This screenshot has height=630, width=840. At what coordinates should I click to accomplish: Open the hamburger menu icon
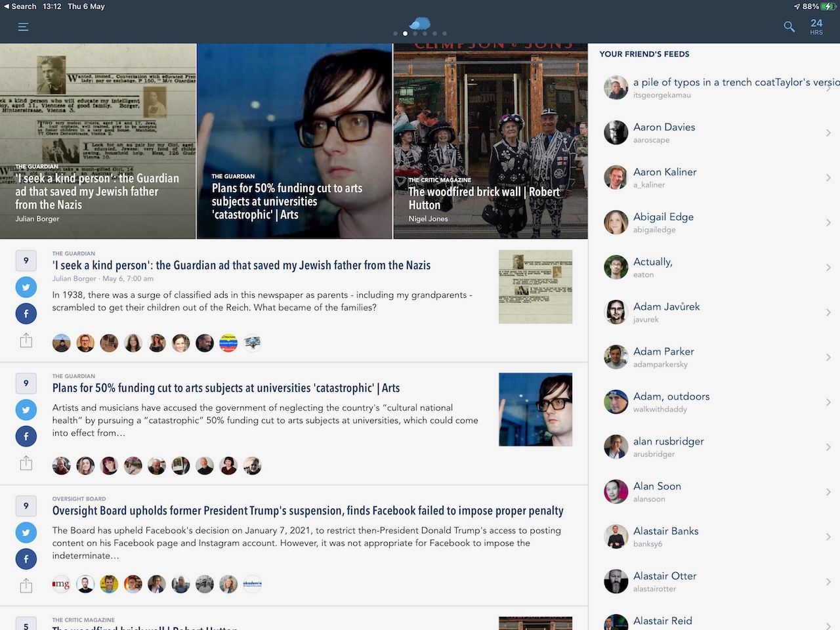coord(24,27)
